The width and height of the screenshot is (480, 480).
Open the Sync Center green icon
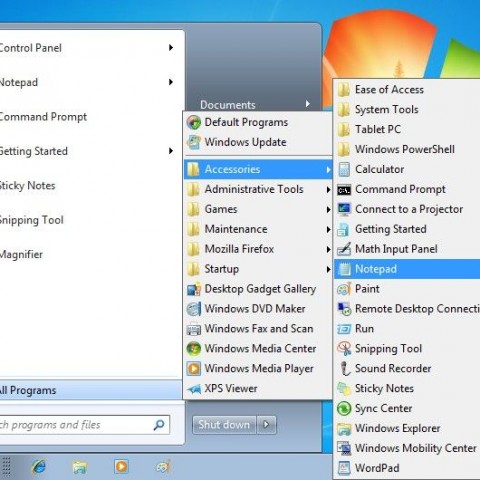coord(344,408)
